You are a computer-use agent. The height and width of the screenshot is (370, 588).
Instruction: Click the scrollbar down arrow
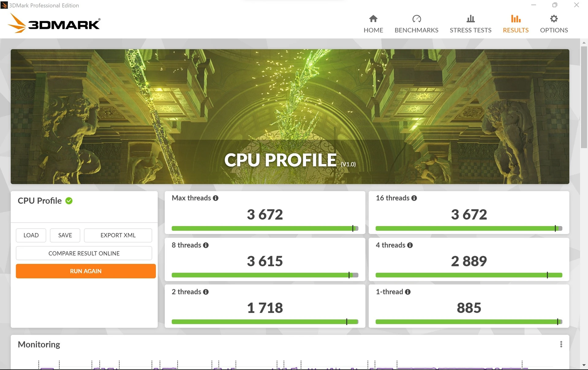[x=584, y=365]
